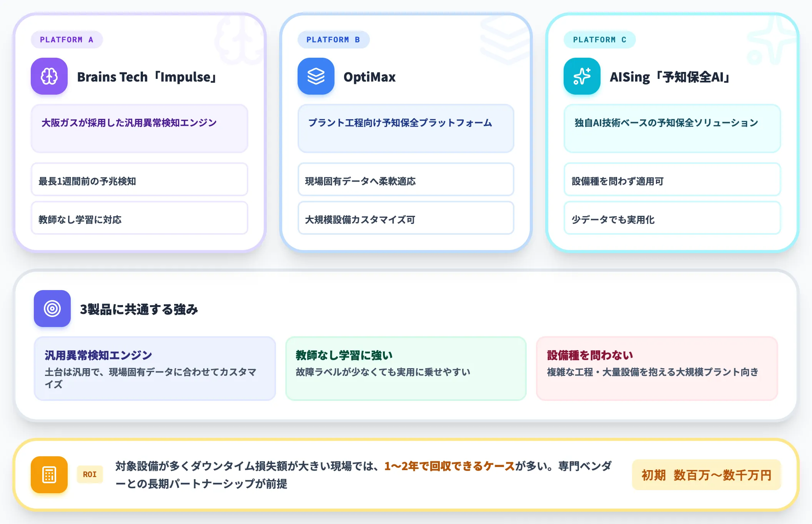Viewport: 812px width, 524px height.
Task: Click the first card's 教師なし学習に対応 feature row
Action: [x=140, y=218]
